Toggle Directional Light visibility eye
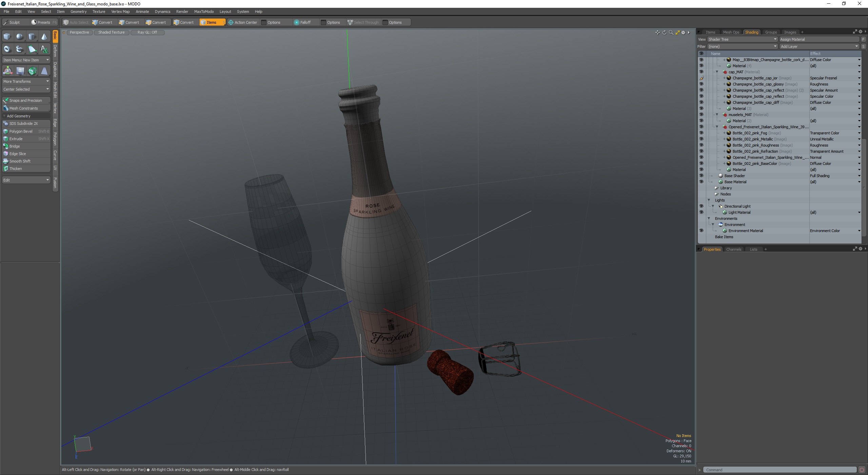The height and width of the screenshot is (475, 868). pos(701,206)
